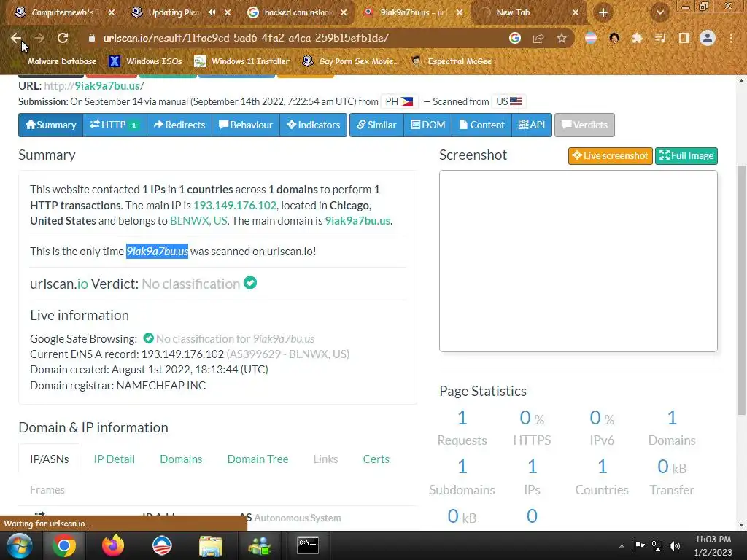Open the media control playlist icon

tap(660, 38)
